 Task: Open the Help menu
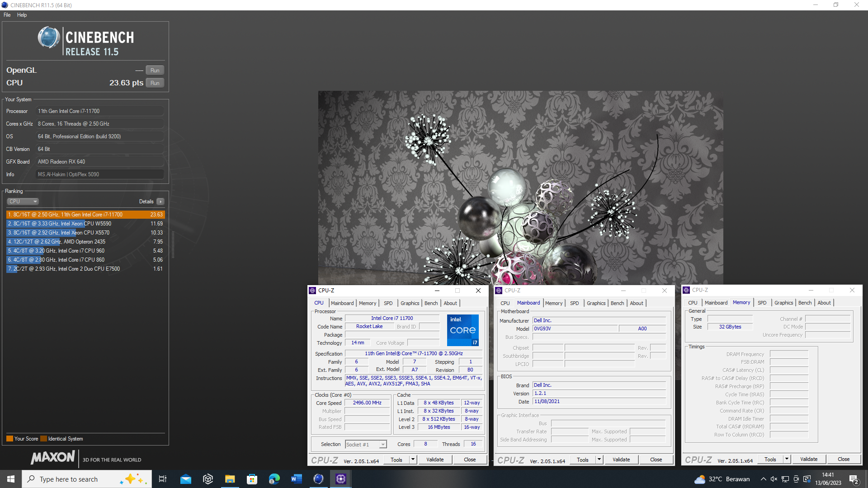point(22,15)
